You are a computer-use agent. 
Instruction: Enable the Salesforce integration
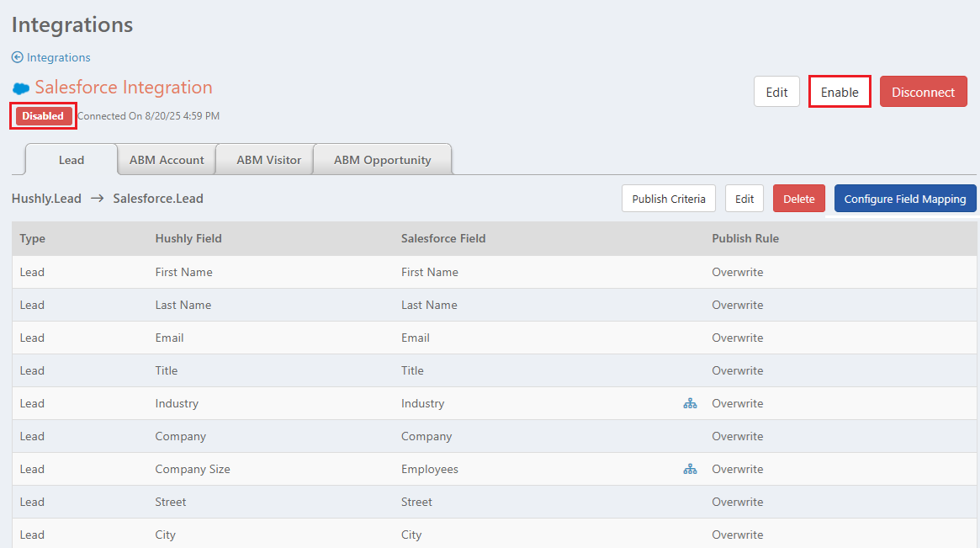point(840,92)
